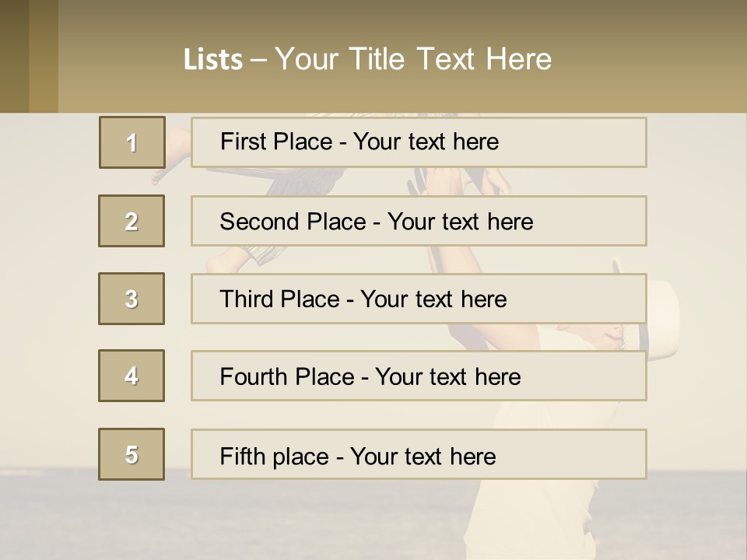Select the Fourth Place text box
Image resolution: width=747 pixels, height=560 pixels.
pos(419,376)
